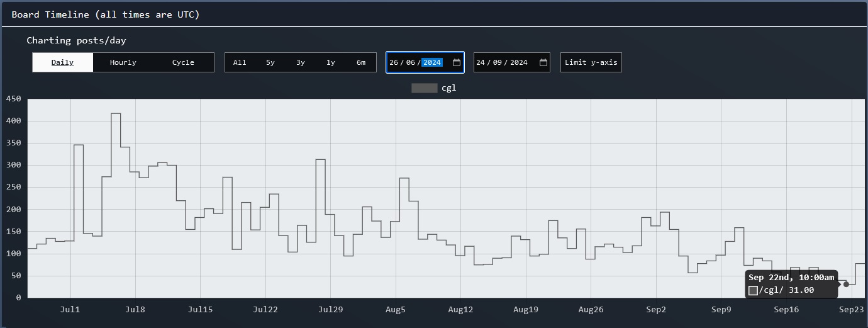Click the Jul1 x-axis label
This screenshot has height=328, width=868.
(x=70, y=309)
